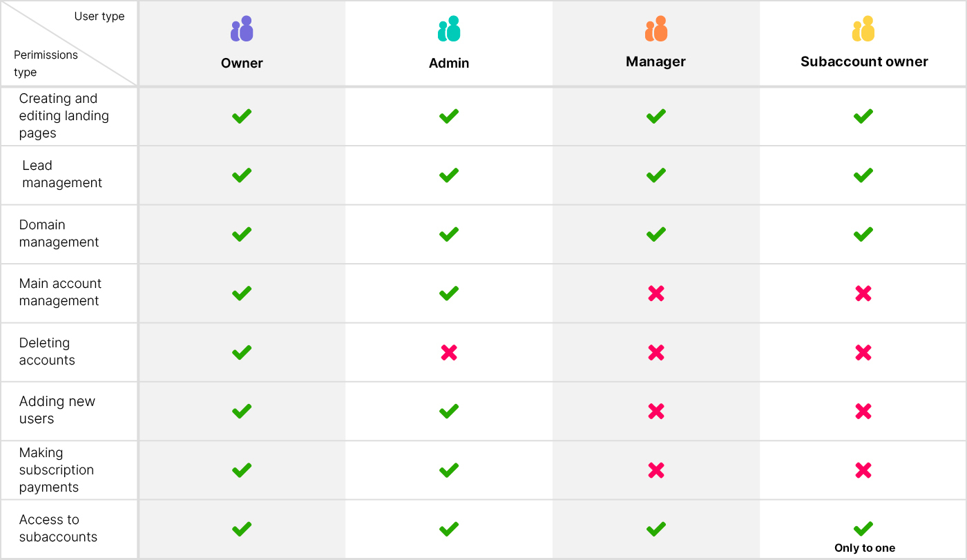This screenshot has height=560, width=967.
Task: Click Subaccount owner's checkmark for Access to subaccounts
Action: coord(863,529)
